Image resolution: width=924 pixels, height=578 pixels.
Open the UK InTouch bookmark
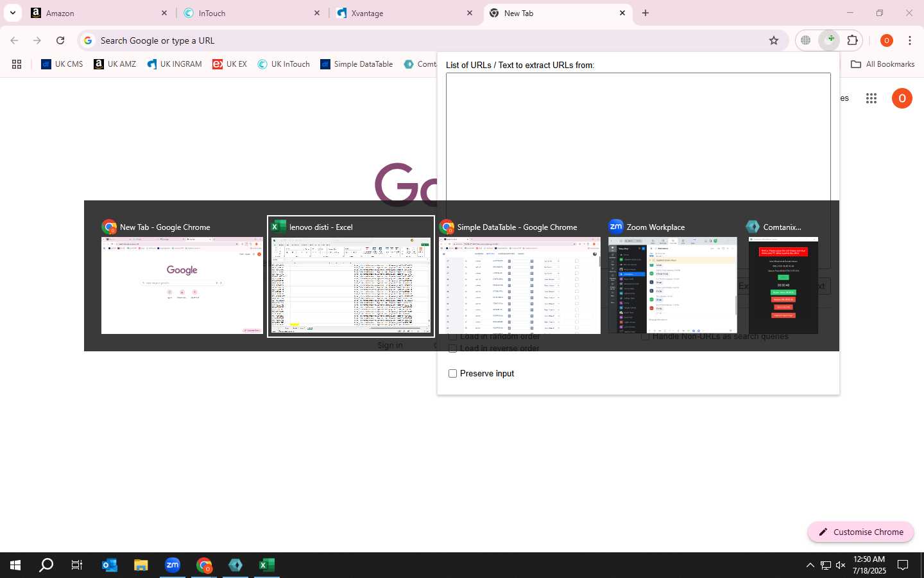coord(284,64)
